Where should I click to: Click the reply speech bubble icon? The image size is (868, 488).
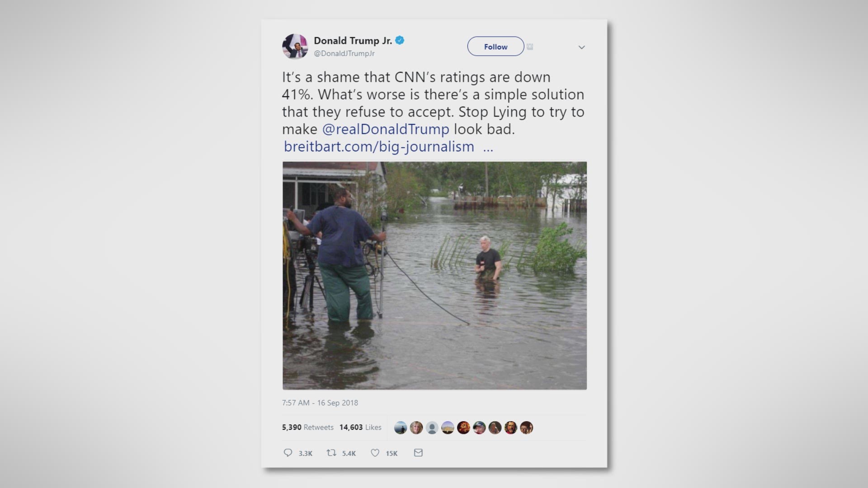click(x=288, y=453)
